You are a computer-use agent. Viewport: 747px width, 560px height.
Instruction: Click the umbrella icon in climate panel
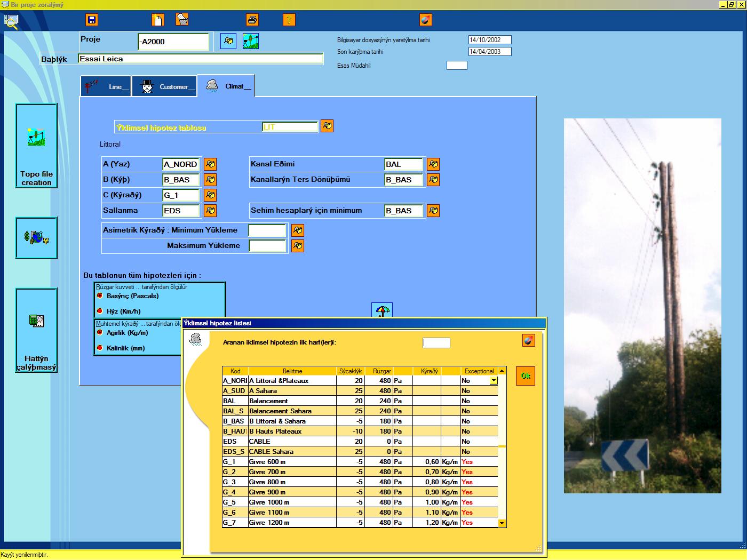[382, 310]
